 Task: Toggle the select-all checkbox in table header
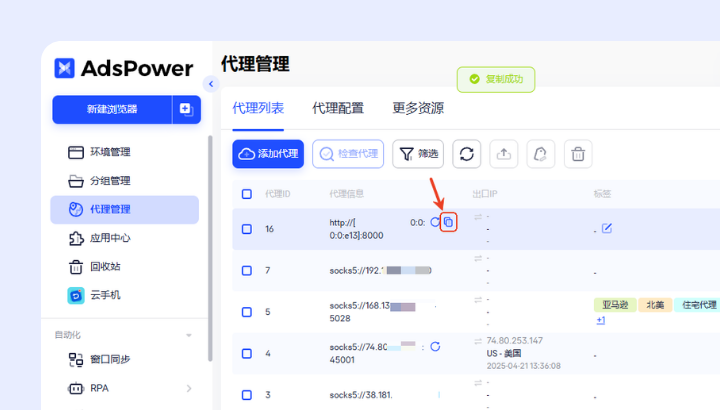[x=247, y=194]
